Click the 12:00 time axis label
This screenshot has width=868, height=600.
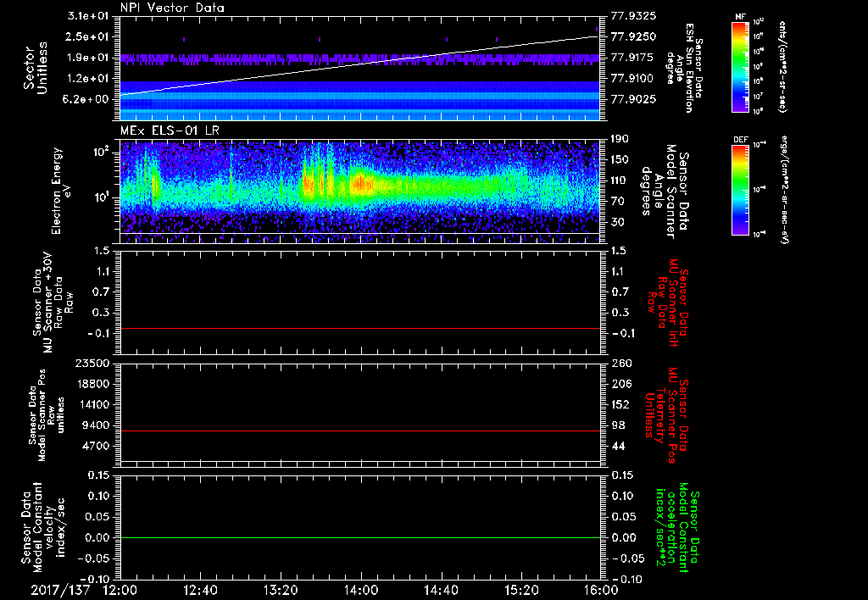[120, 589]
